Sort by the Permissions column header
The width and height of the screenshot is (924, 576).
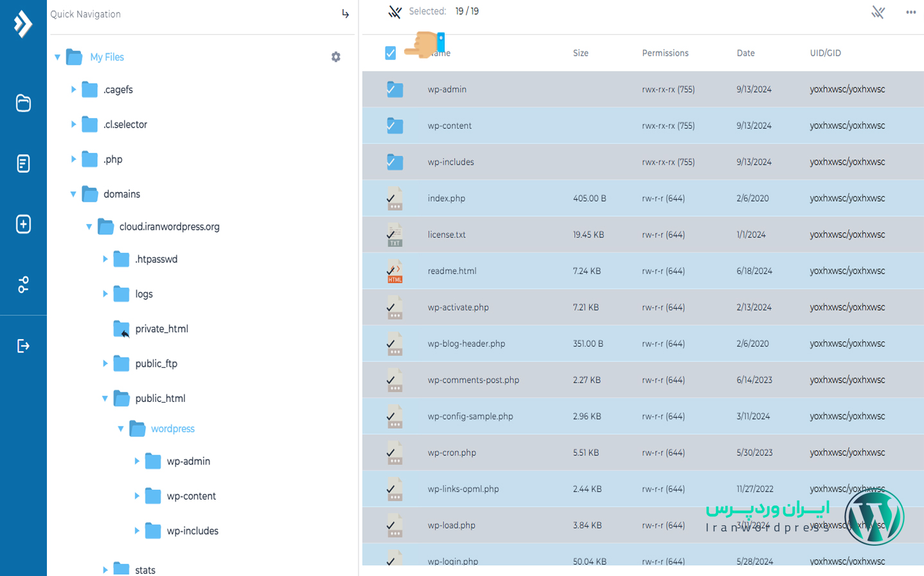pos(665,53)
